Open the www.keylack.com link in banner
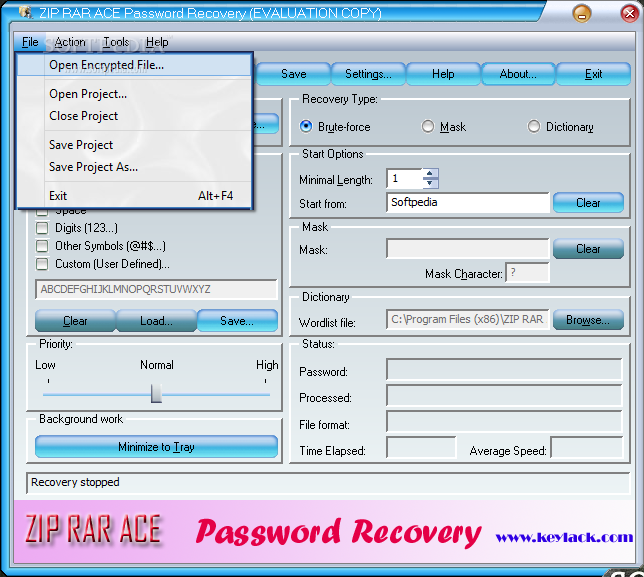The width and height of the screenshot is (644, 577). pos(564,537)
